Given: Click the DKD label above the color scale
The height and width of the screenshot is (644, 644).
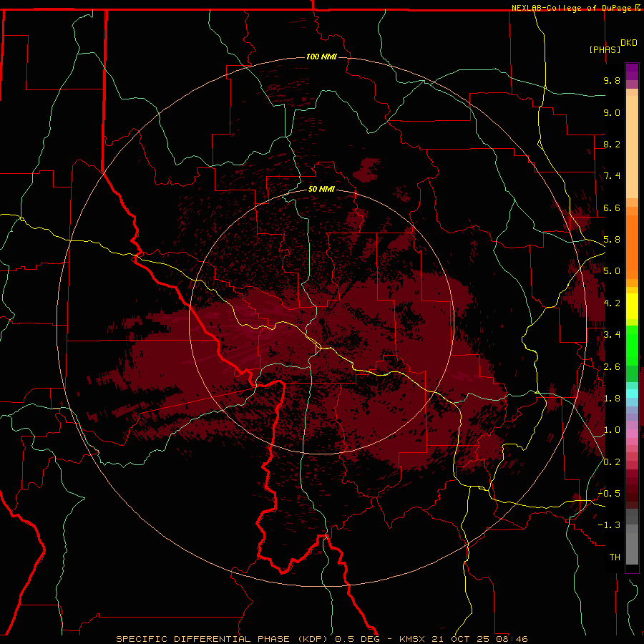Looking at the screenshot, I should tap(629, 43).
